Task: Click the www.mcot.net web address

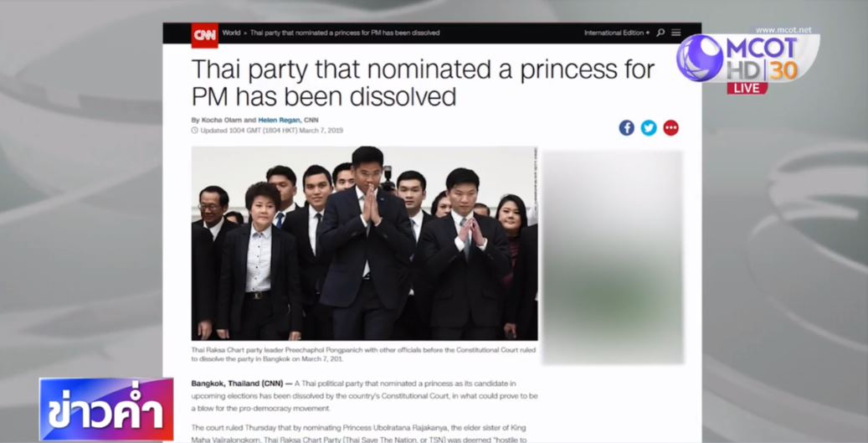Action: point(783,30)
